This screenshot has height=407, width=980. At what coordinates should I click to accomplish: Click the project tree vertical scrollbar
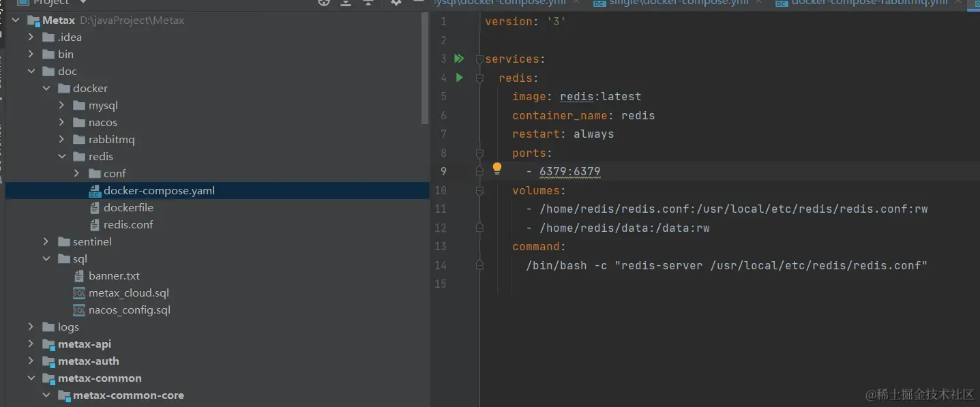coord(425,68)
